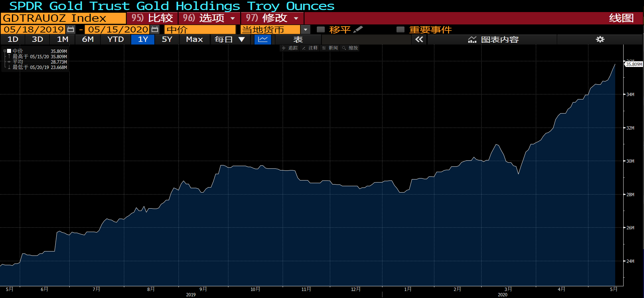Switch to the 5Y range tab
The height and width of the screenshot is (298, 644).
click(x=167, y=40)
